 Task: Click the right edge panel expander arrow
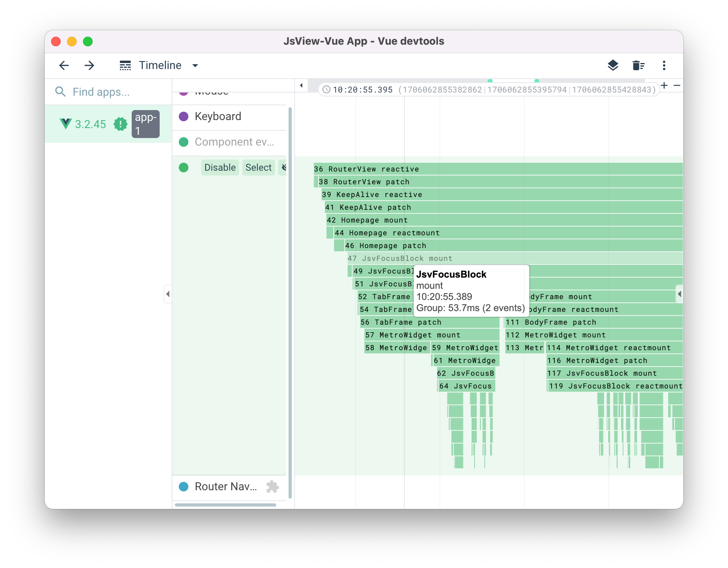(679, 294)
